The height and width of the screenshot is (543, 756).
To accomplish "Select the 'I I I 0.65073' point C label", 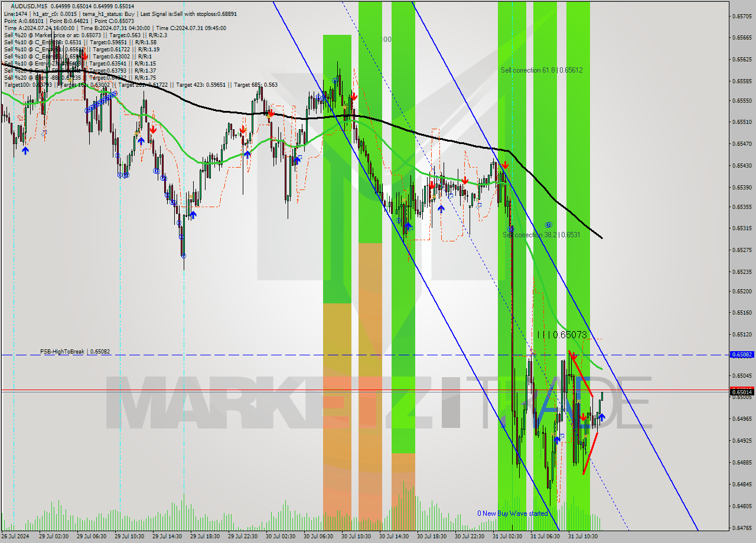I will (x=562, y=335).
